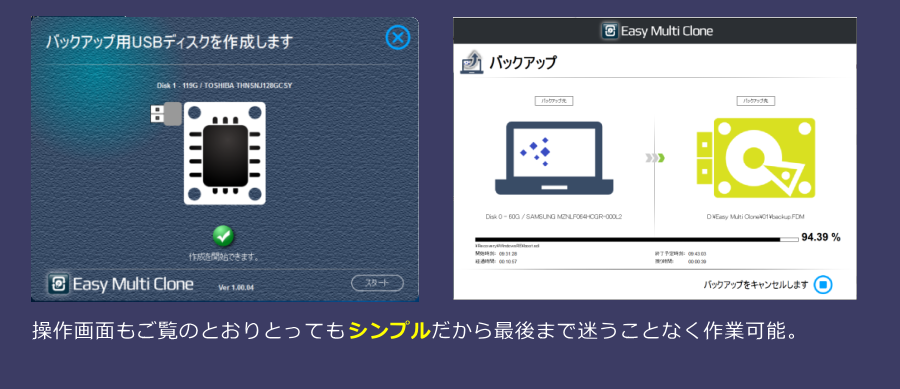Click the transfer direction arrows between devices
The width and height of the screenshot is (900, 389).
coord(655,158)
